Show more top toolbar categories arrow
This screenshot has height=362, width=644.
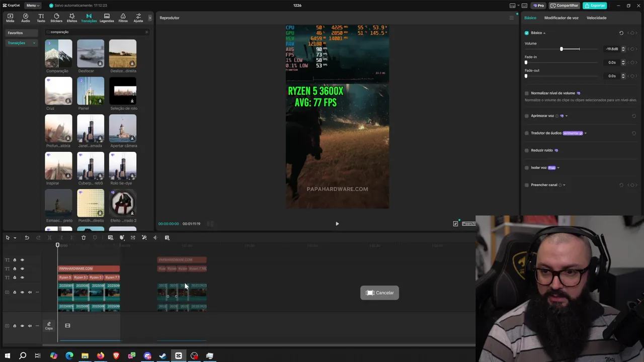(149, 18)
